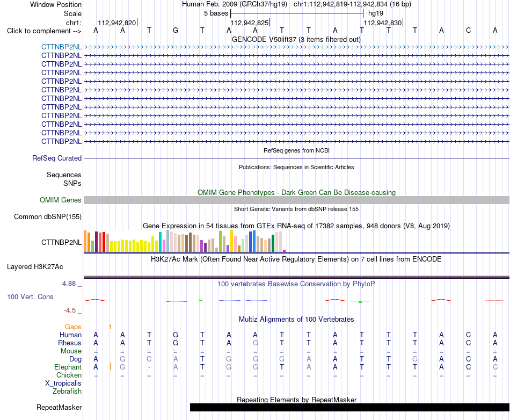
Task: Select the Chicken alignment row label
Action: point(69,375)
